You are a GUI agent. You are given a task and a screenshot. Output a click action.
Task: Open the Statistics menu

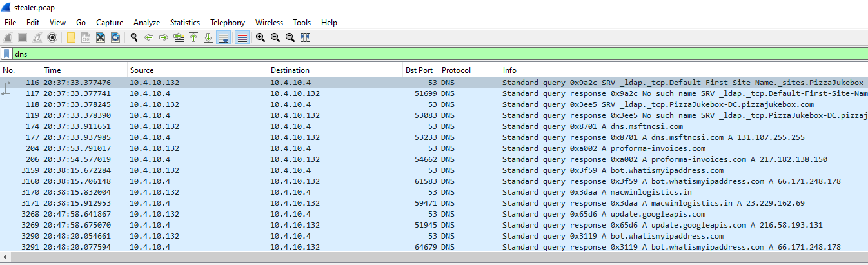185,23
